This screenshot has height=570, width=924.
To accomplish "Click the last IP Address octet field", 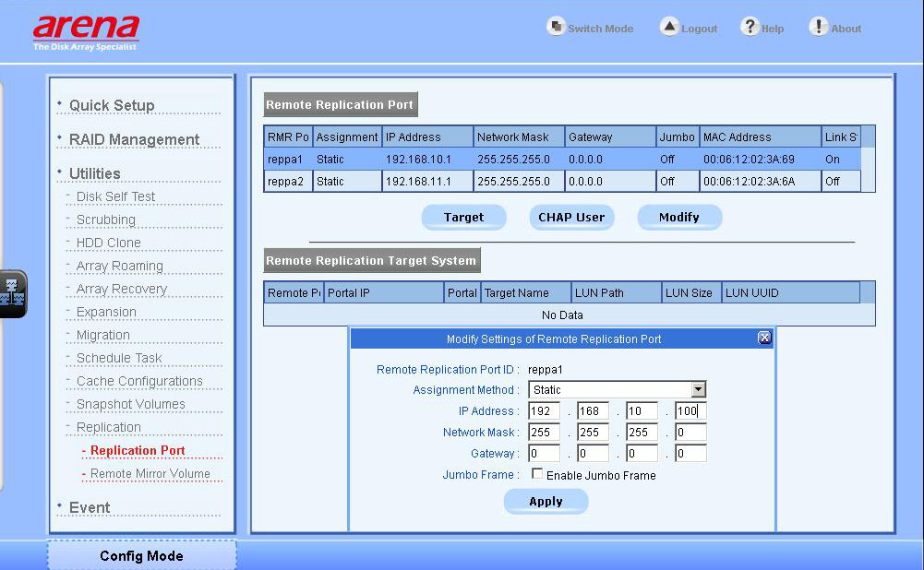I will coord(690,411).
